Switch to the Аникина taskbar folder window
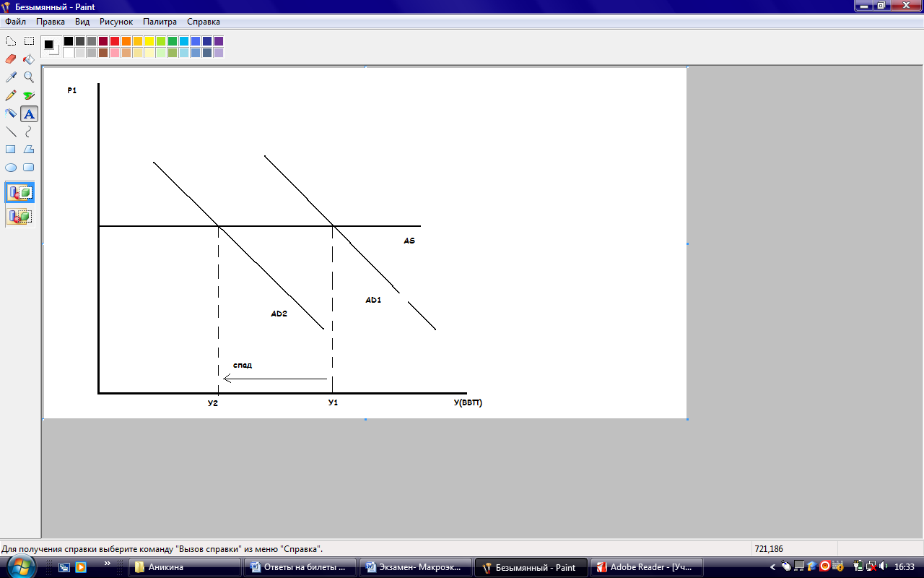 (185, 567)
